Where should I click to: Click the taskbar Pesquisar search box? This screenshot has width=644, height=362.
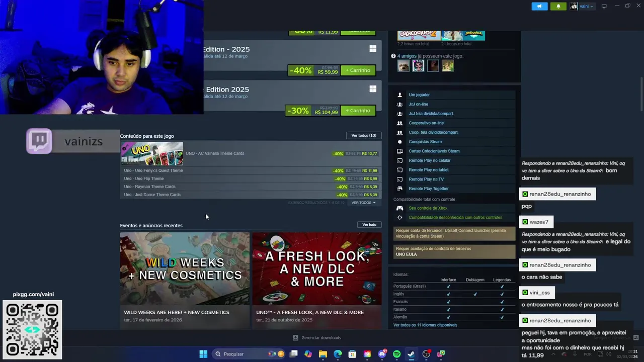coord(249,354)
